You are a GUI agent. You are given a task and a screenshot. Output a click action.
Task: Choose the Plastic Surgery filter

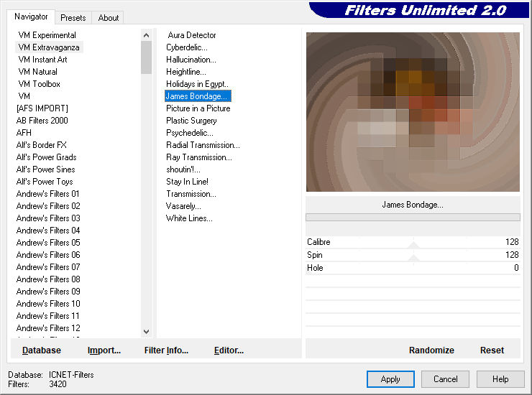(x=191, y=121)
